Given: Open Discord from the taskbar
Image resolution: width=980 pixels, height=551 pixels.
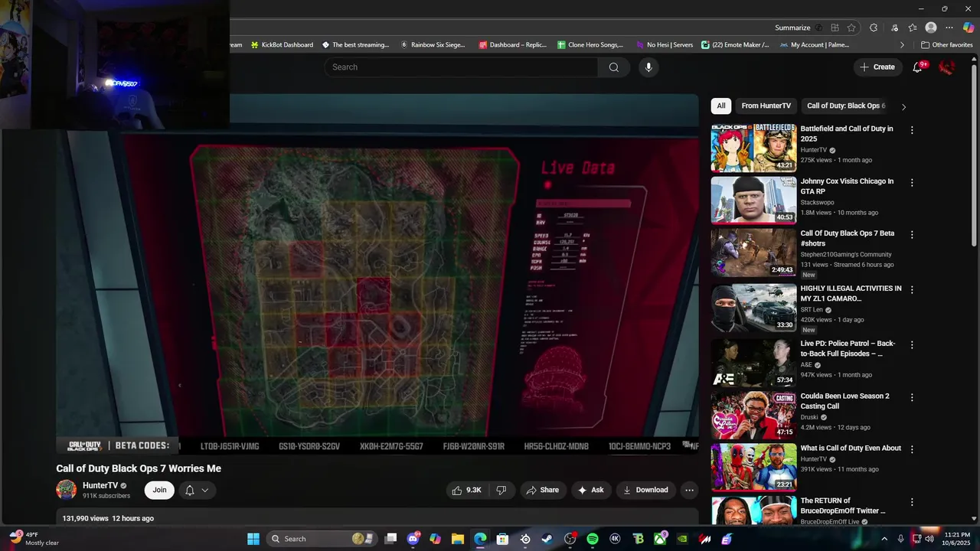Looking at the screenshot, I should coord(413,539).
